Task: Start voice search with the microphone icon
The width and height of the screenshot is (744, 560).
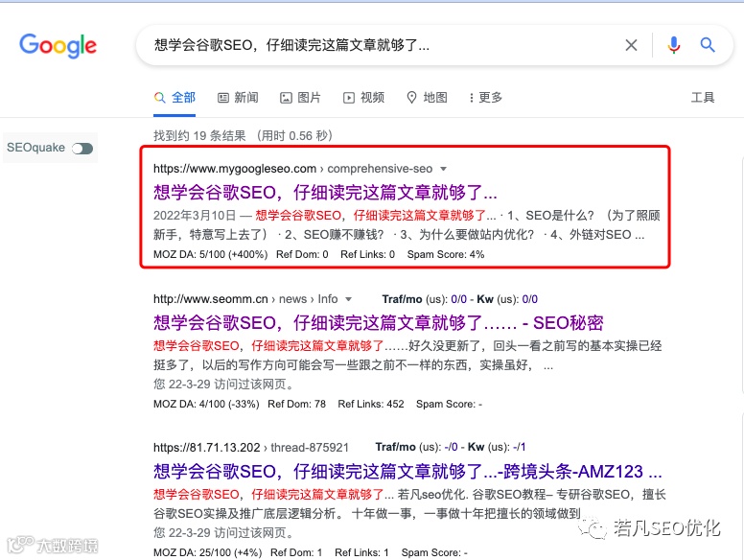Action: tap(673, 45)
